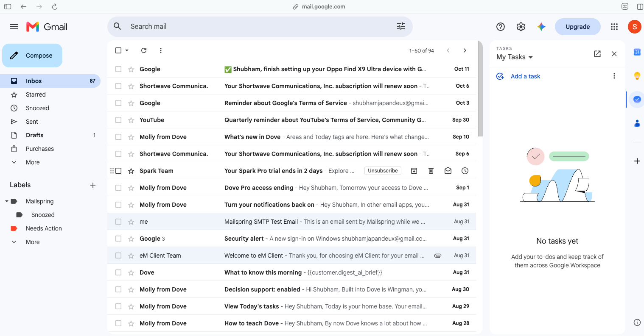Launch the Gemini sparkle icon

point(541,27)
